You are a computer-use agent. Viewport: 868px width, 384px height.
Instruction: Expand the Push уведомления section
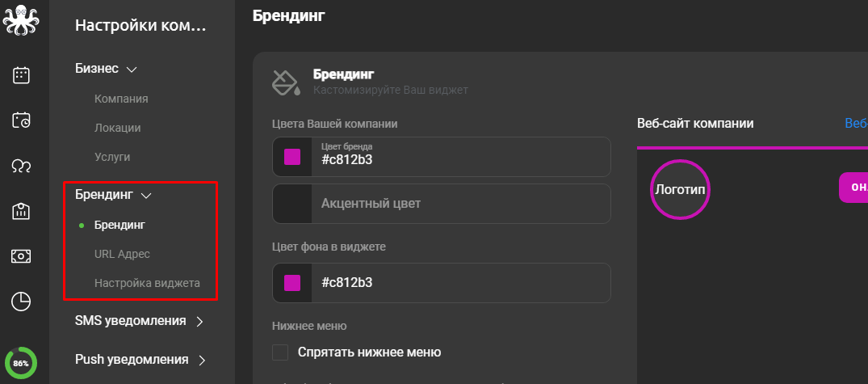pyautogui.click(x=202, y=361)
